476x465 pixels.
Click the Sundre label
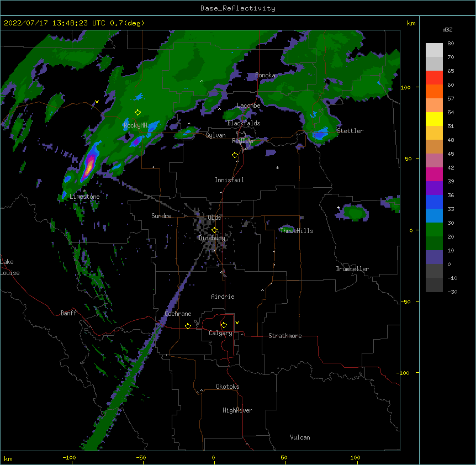coord(161,216)
